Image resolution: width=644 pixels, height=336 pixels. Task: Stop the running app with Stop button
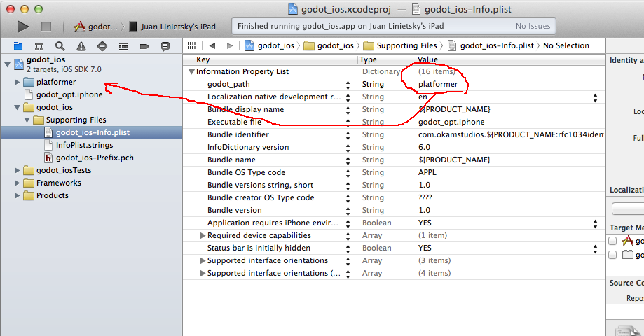click(x=46, y=27)
